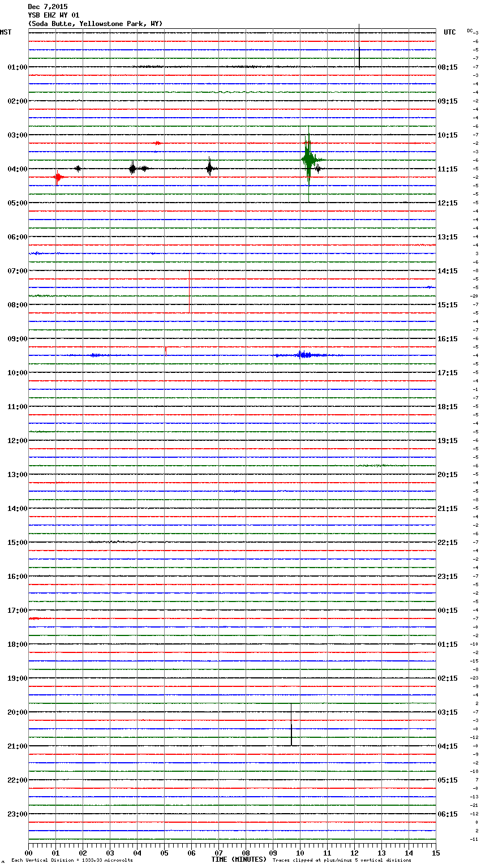
Task: Click the small red event near minute 05 below 03:00
Action: pos(158,143)
